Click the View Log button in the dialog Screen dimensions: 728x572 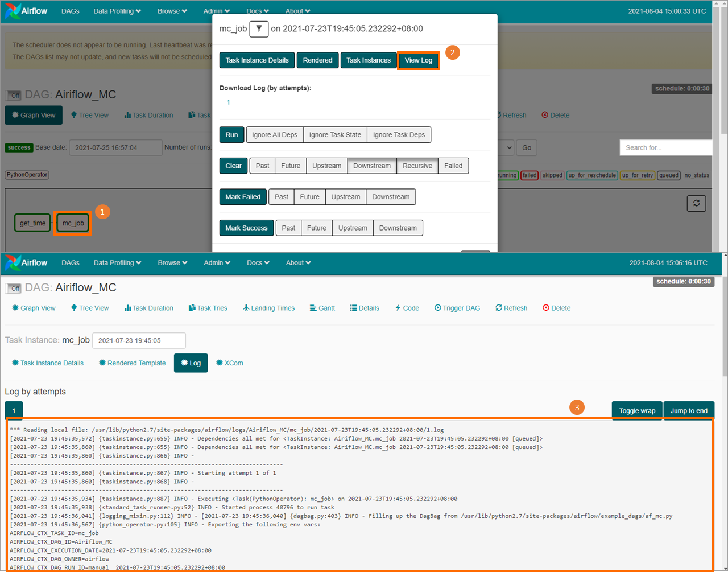point(419,60)
